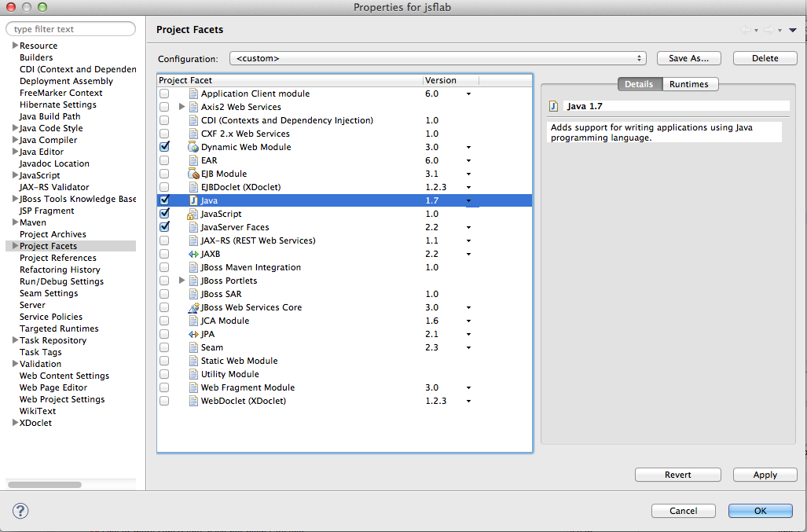Select the JavaScript facet icon

tap(194, 214)
